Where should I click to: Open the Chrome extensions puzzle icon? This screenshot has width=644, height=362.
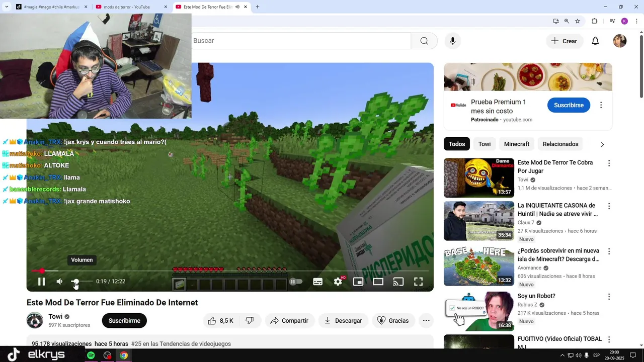[594, 21]
